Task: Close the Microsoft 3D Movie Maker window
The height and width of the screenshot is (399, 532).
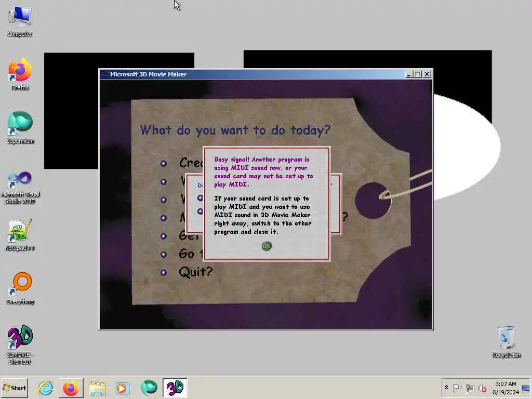Action: pyautogui.click(x=427, y=74)
